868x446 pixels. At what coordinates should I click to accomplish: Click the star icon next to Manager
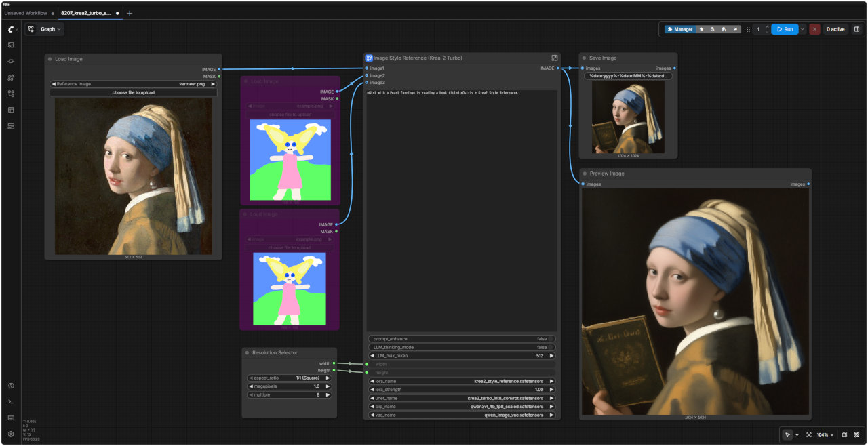click(701, 29)
